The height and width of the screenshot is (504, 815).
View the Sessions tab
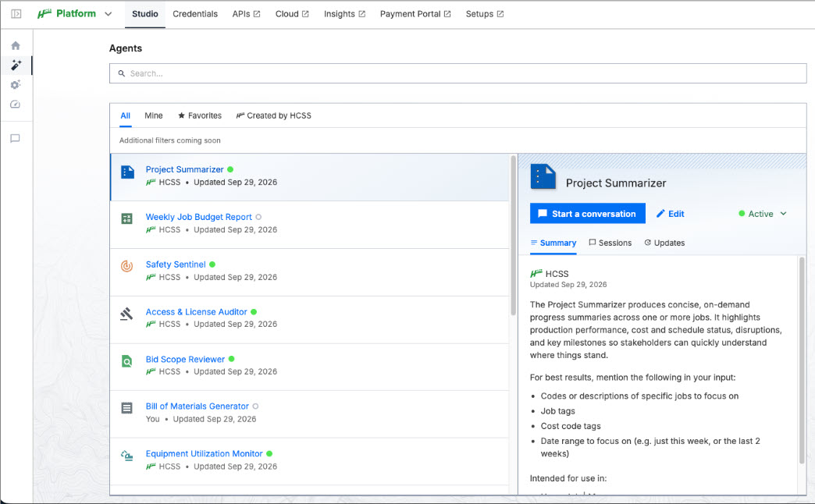pos(610,243)
